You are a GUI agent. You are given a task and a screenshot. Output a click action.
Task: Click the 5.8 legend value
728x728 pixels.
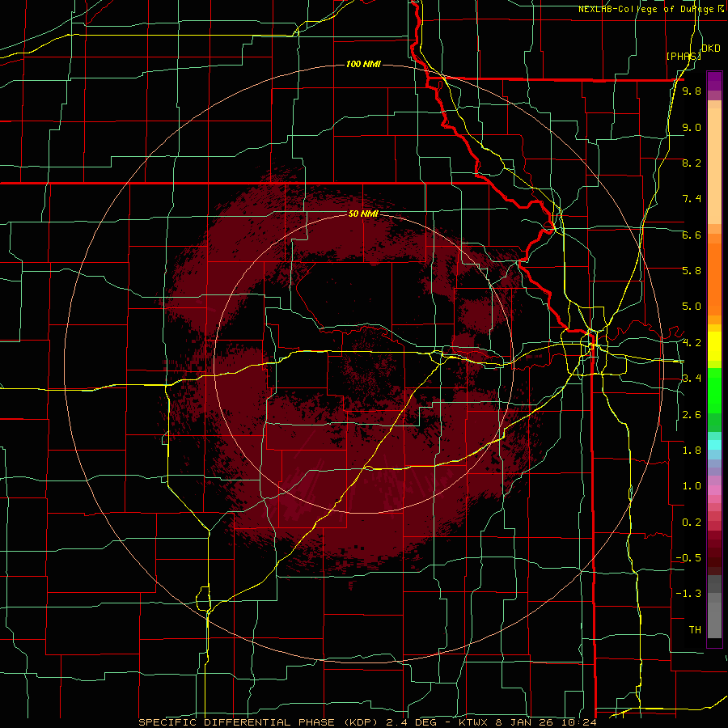click(x=692, y=271)
